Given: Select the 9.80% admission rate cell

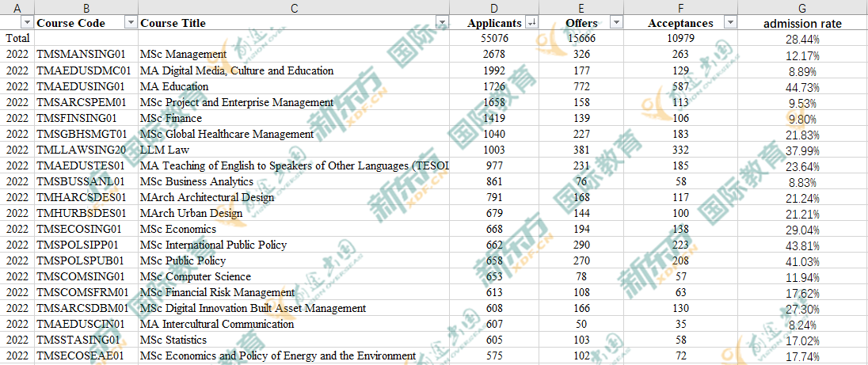Looking at the screenshot, I should [x=803, y=118].
